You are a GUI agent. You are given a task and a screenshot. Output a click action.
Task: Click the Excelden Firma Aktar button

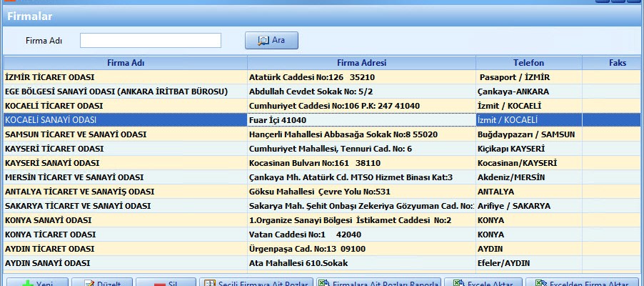pyautogui.click(x=587, y=282)
